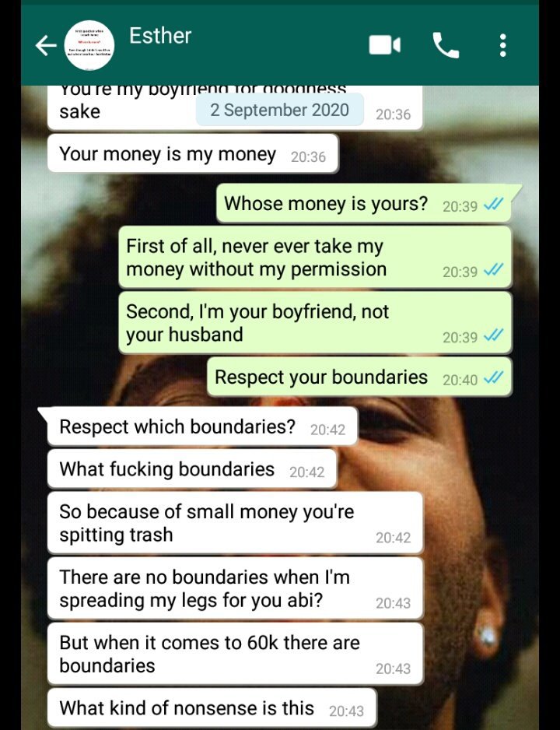Viewport: 560px width, 730px height.
Task: Select the "But when it comes to 60k" message
Action: (236, 654)
